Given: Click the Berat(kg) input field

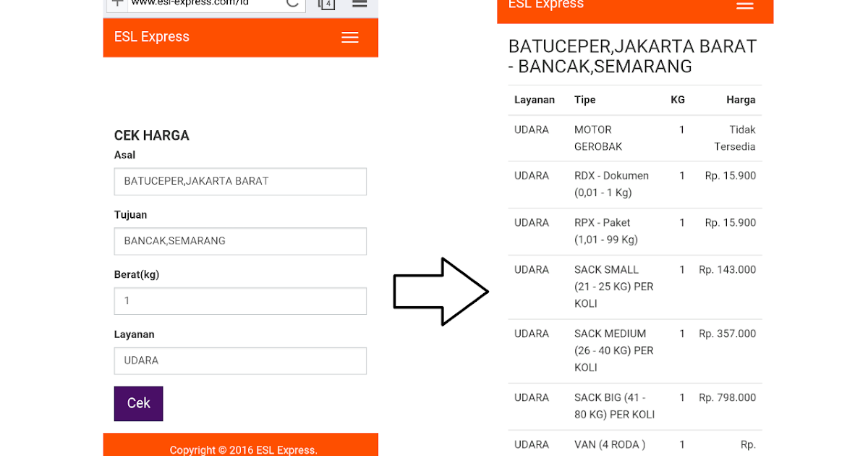Looking at the screenshot, I should [240, 301].
